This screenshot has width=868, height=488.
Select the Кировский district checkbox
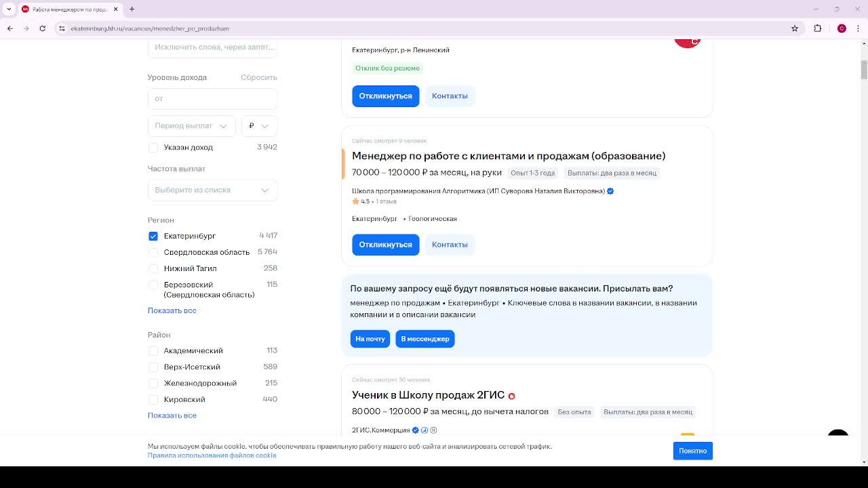tap(153, 399)
